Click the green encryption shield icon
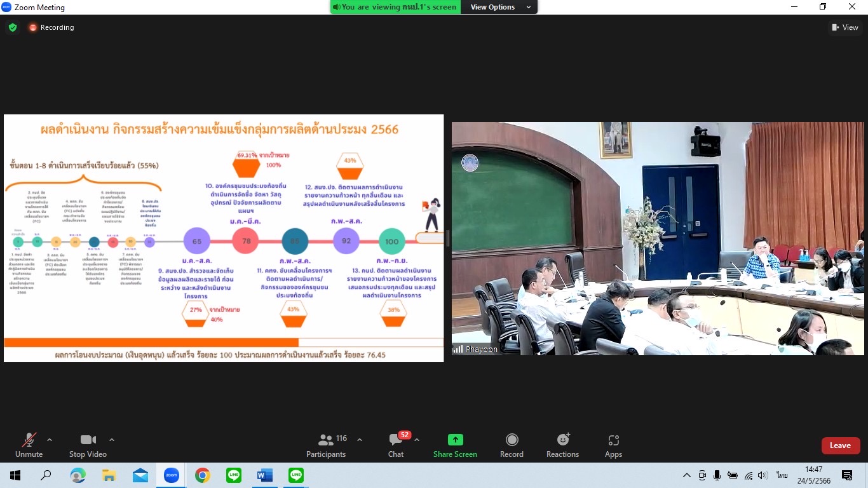The image size is (868, 488). (x=12, y=27)
